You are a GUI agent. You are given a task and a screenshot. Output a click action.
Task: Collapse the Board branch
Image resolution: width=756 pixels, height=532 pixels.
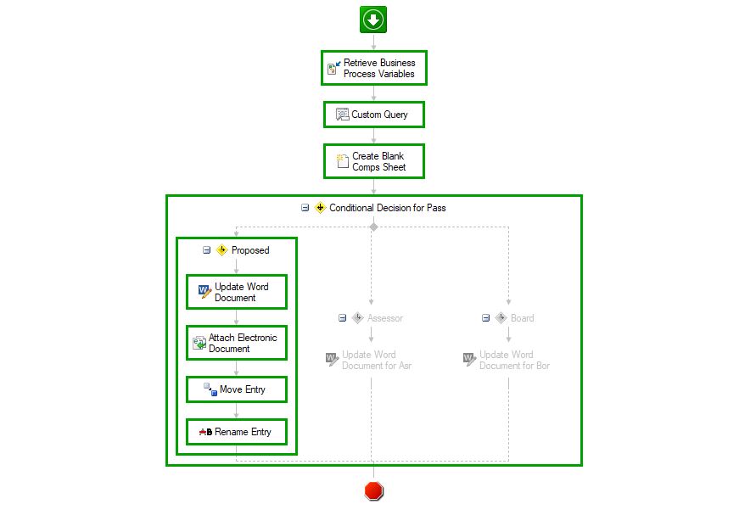pos(485,318)
